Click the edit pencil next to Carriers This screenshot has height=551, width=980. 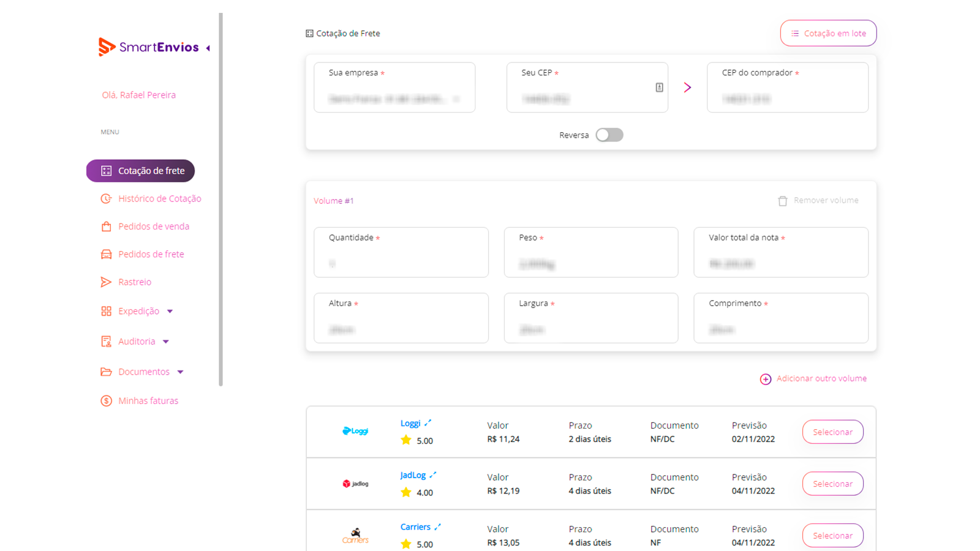(437, 527)
